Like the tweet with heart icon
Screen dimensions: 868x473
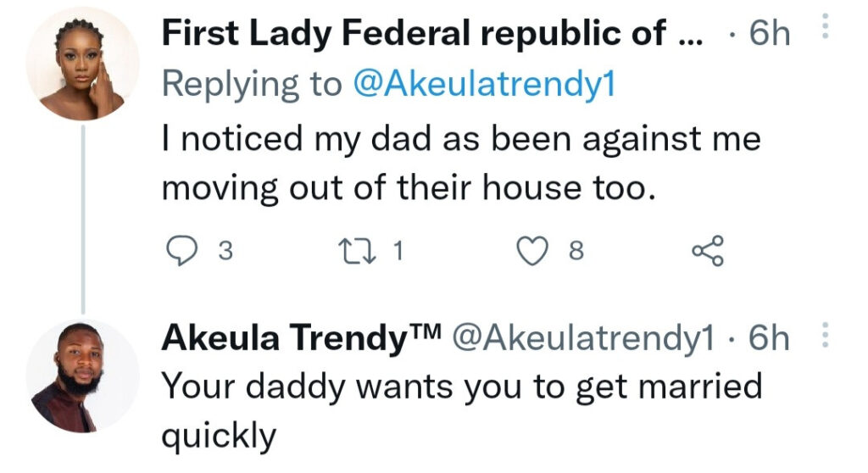(x=532, y=251)
